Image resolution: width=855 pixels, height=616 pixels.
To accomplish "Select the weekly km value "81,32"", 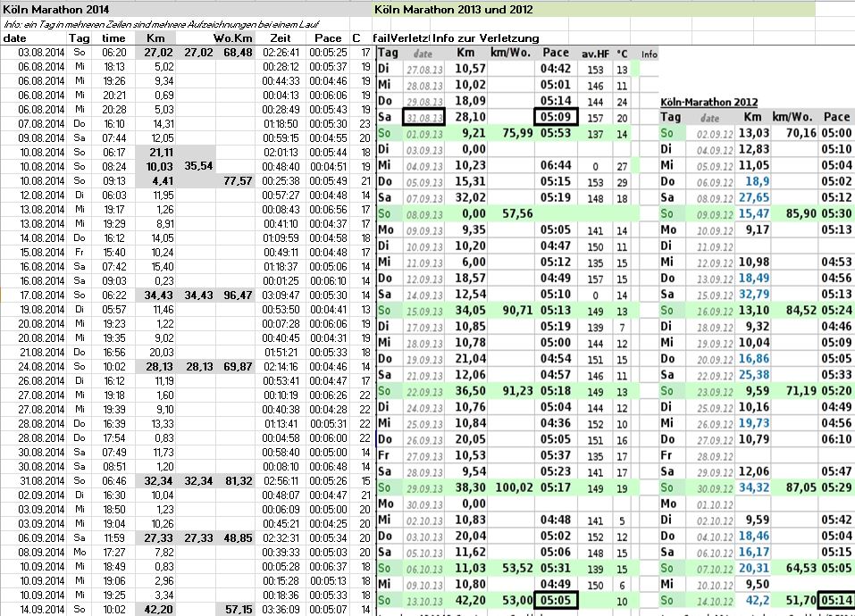I will [x=238, y=481].
